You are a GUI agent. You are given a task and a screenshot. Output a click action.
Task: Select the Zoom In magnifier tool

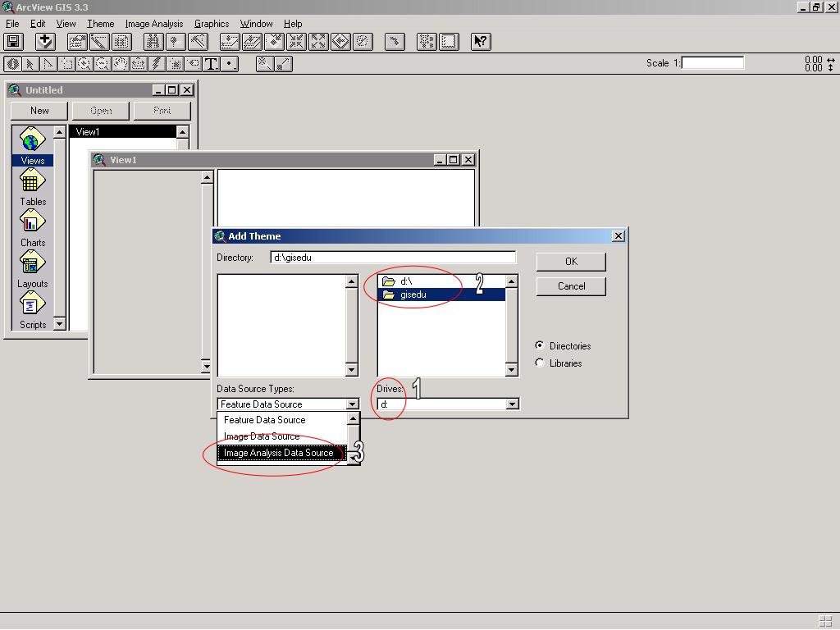coord(84,64)
